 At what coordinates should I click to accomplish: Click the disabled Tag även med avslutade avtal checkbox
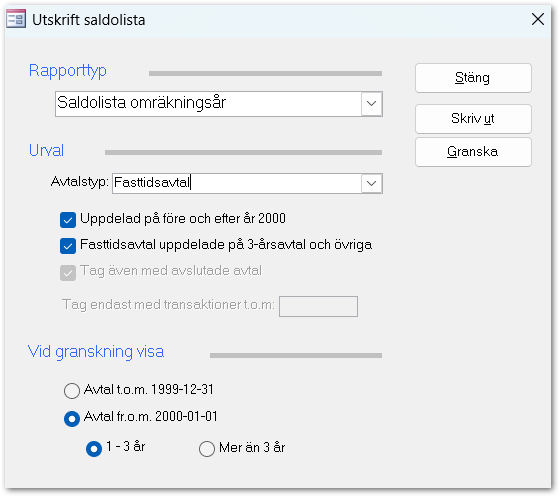point(68,272)
